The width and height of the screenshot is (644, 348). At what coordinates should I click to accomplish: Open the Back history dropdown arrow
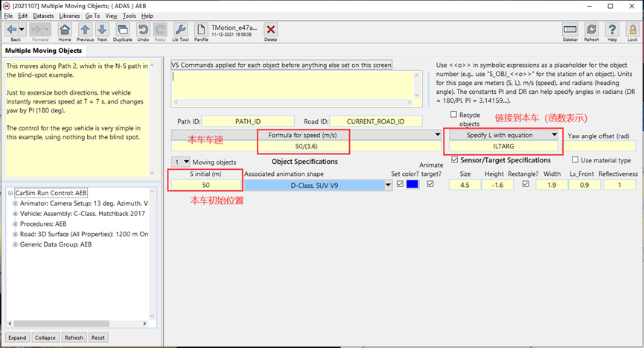22,30
